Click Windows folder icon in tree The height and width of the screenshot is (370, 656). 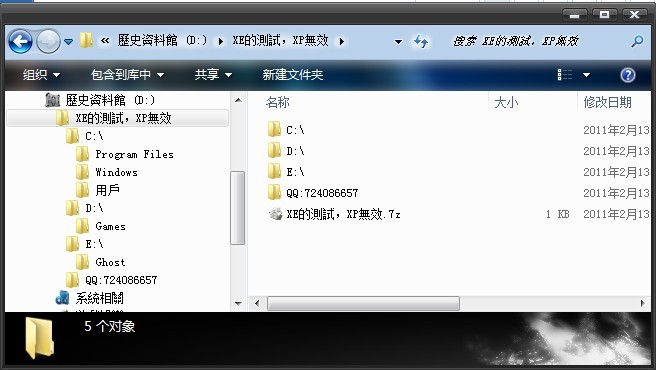82,172
